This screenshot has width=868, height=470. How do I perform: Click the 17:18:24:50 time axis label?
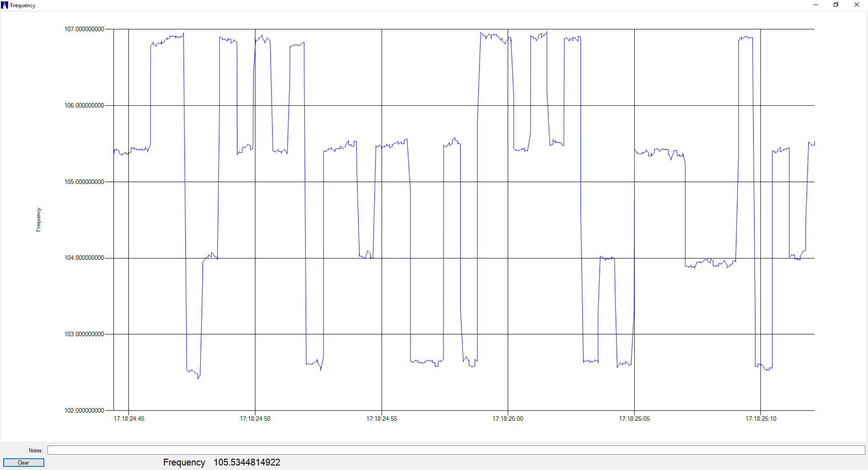coord(255,418)
